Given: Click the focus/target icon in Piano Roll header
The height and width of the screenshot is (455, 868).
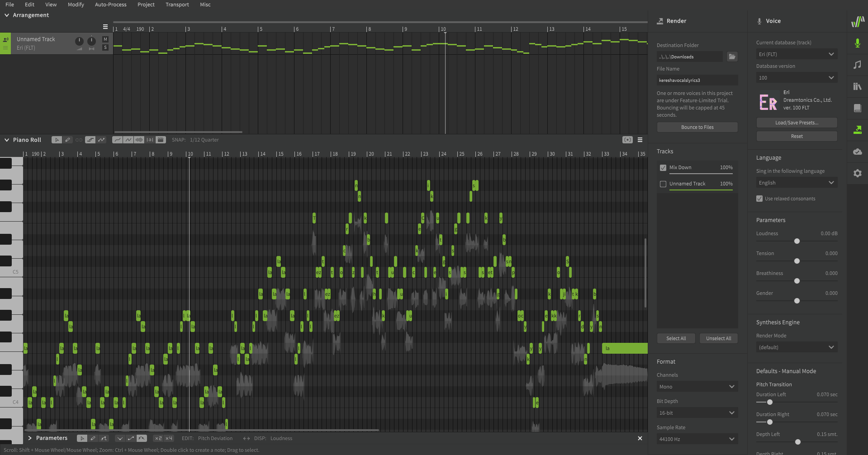Looking at the screenshot, I should pyautogui.click(x=627, y=140).
